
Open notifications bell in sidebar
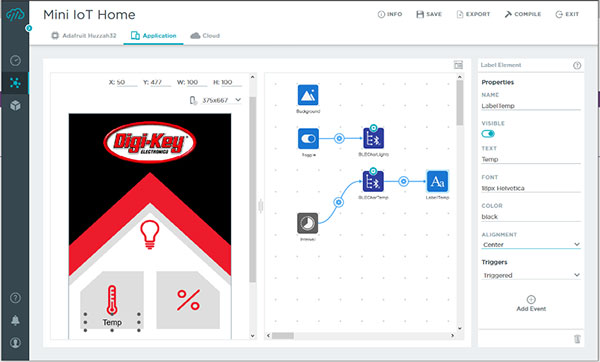click(15, 320)
